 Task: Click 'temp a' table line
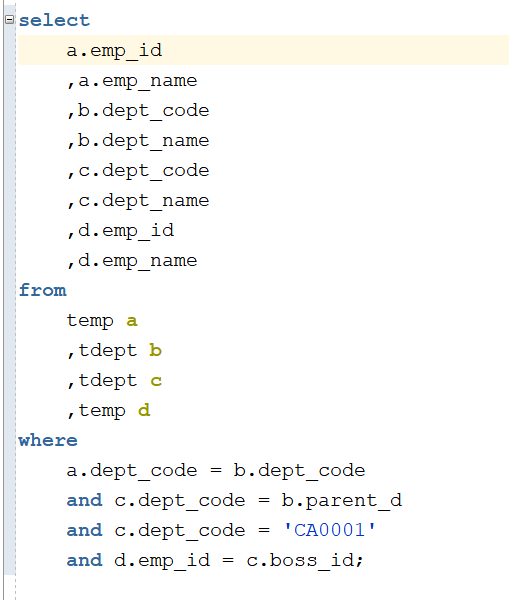[102, 321]
